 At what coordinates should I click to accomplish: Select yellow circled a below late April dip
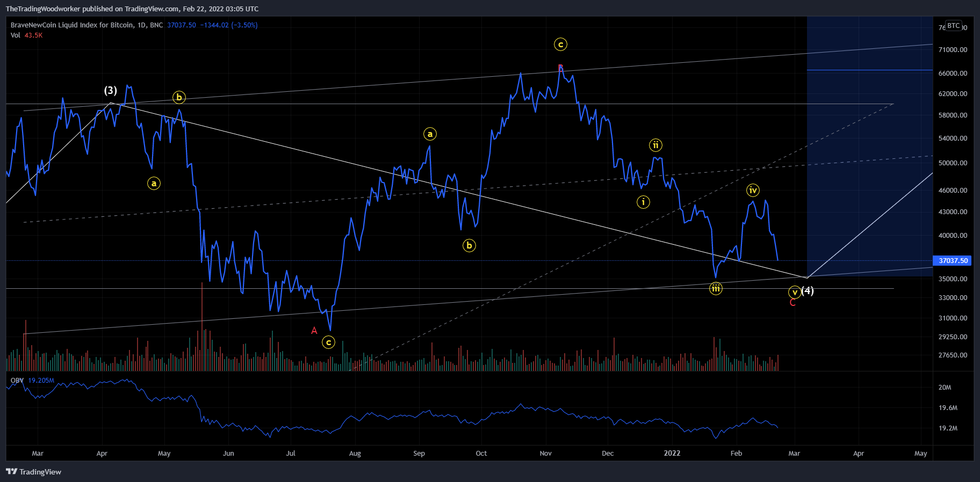coord(154,184)
